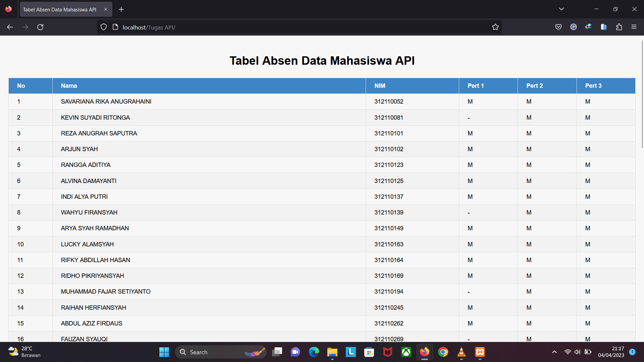
Task: Open the Firefox list all tabs chevron
Action: pos(561,9)
